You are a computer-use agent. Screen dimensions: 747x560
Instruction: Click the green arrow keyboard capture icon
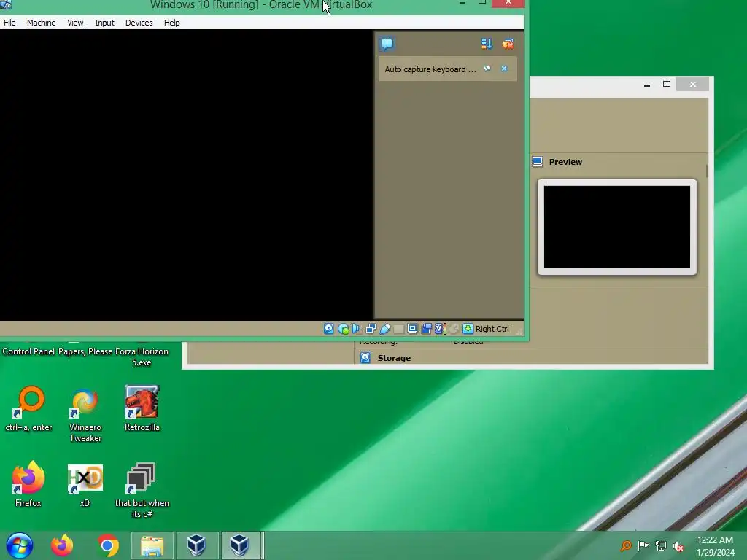tap(468, 329)
